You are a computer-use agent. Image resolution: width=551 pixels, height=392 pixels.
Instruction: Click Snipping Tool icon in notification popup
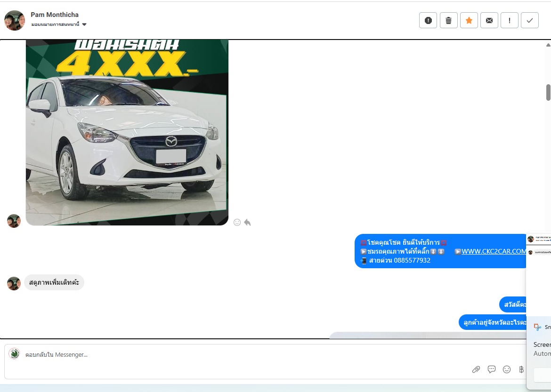(537, 327)
